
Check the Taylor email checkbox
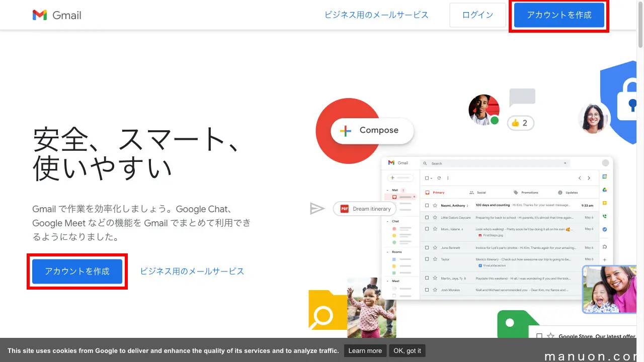(427, 259)
